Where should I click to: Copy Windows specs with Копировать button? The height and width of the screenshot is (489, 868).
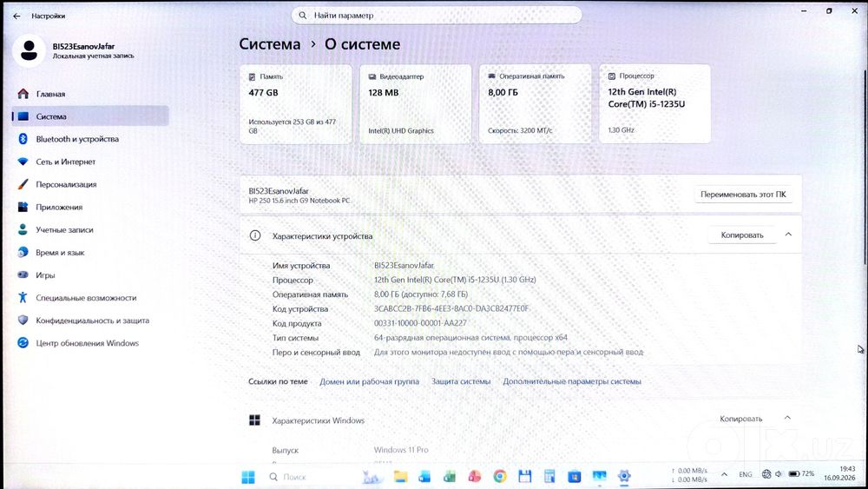[x=740, y=420]
